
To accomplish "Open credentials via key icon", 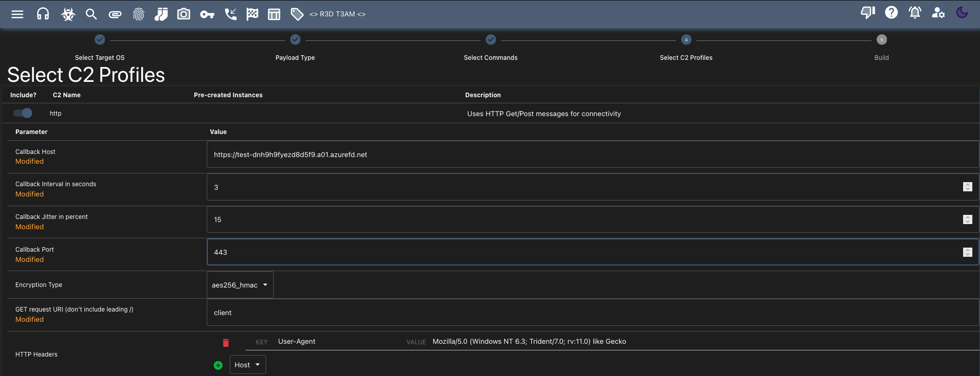I will (207, 14).
